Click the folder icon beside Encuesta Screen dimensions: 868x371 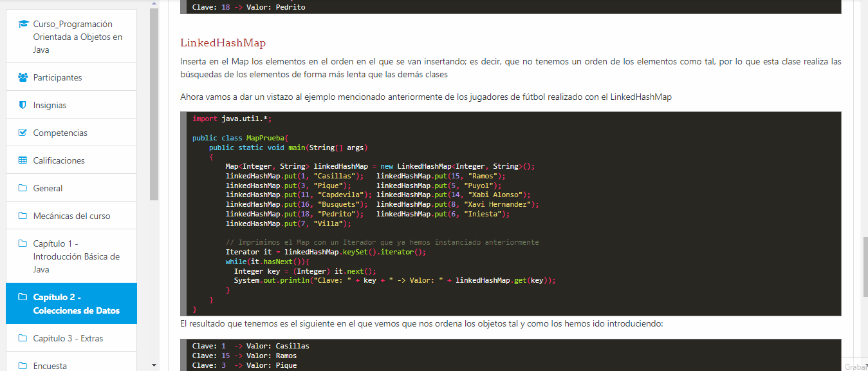23,366
